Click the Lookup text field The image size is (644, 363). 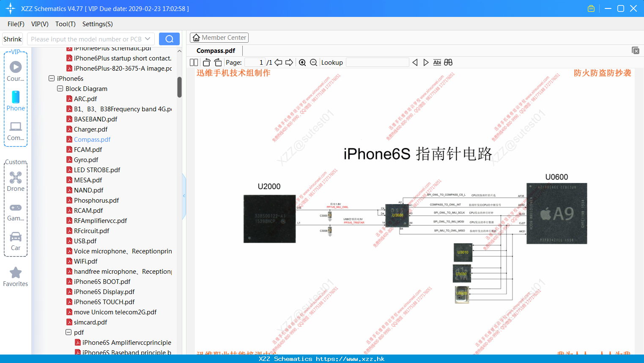tap(377, 62)
